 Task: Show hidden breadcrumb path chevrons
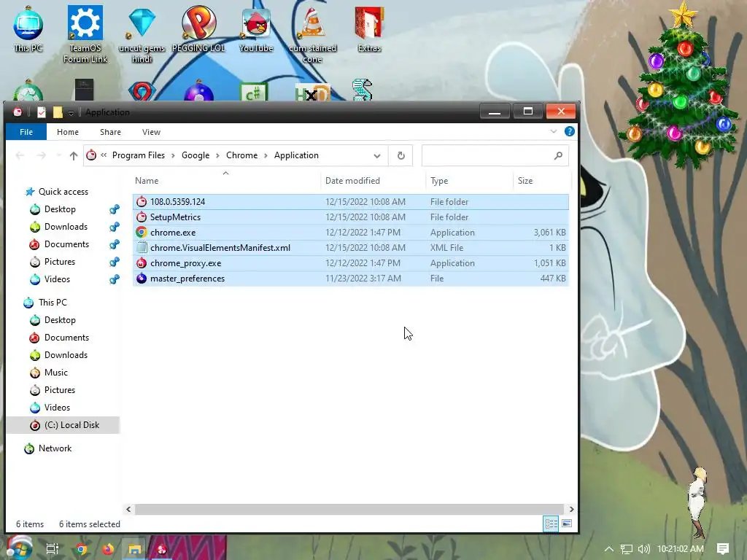point(104,155)
